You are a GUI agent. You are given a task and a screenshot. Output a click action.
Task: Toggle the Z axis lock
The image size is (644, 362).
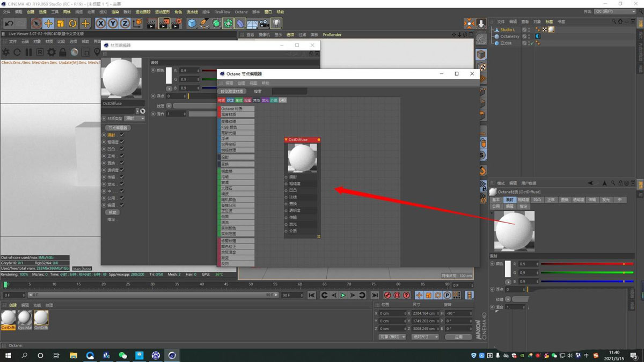click(125, 24)
